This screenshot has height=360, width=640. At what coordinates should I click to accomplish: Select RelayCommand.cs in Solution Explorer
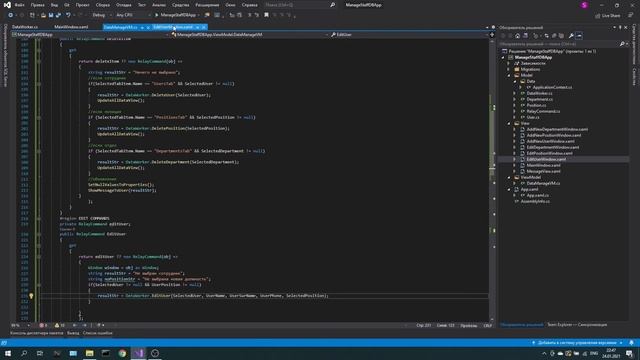tap(543, 111)
